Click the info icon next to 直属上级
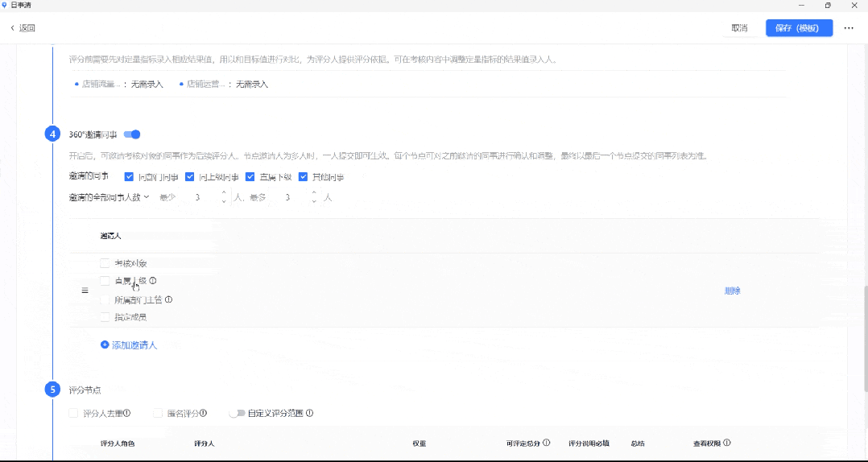The image size is (868, 462). pos(153,281)
